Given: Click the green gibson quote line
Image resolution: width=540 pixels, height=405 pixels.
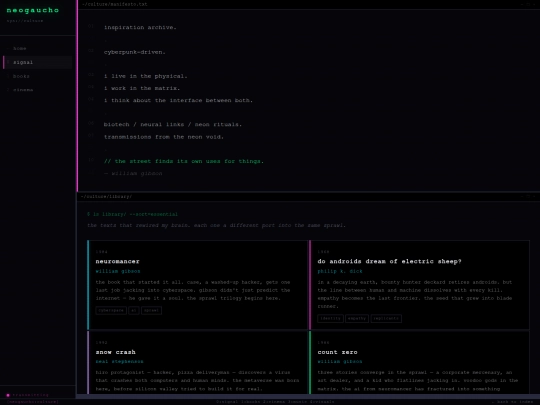Looking at the screenshot, I should click(x=184, y=161).
